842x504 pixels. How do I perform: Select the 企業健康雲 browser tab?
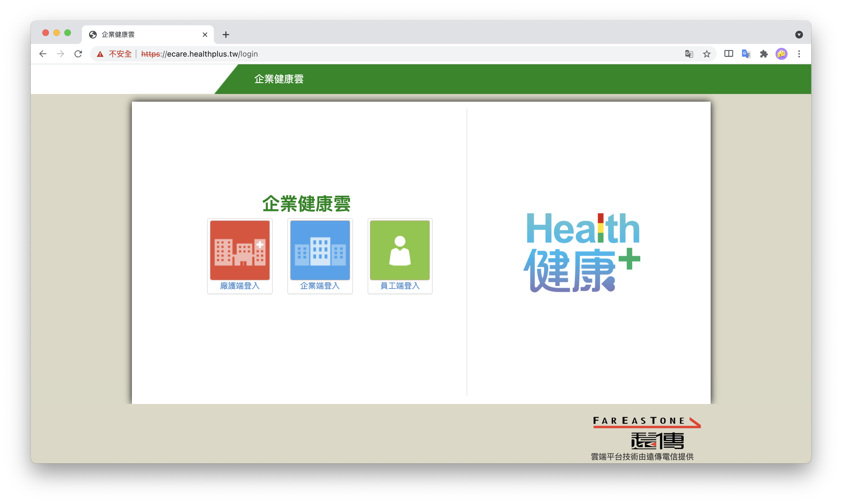coord(148,34)
